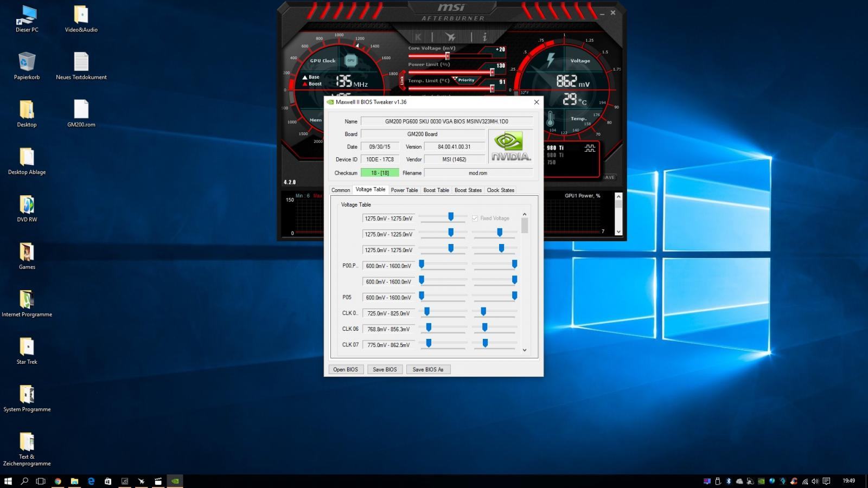This screenshot has width=868, height=488.
Task: Open Microsoft Edge from the taskbar
Action: click(x=91, y=481)
